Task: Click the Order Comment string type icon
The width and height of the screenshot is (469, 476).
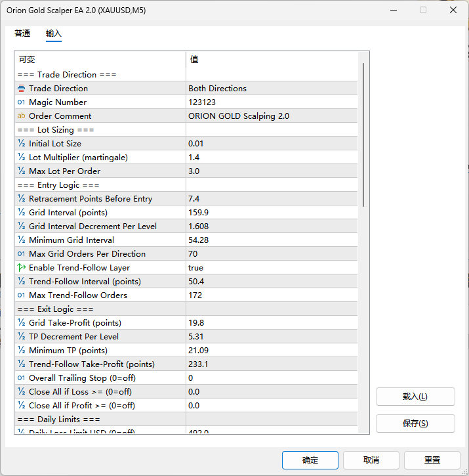Action: point(21,116)
